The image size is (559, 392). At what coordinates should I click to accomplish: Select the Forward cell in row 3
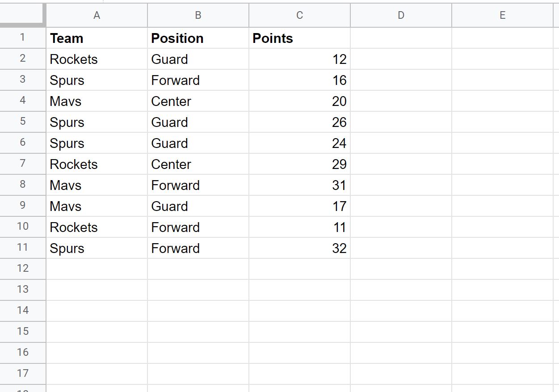click(x=198, y=80)
